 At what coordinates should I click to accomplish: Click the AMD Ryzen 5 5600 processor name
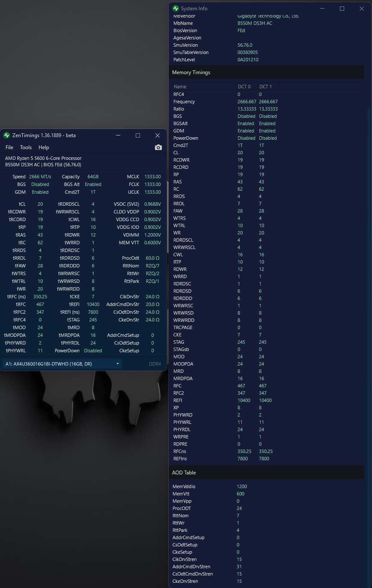(x=43, y=158)
